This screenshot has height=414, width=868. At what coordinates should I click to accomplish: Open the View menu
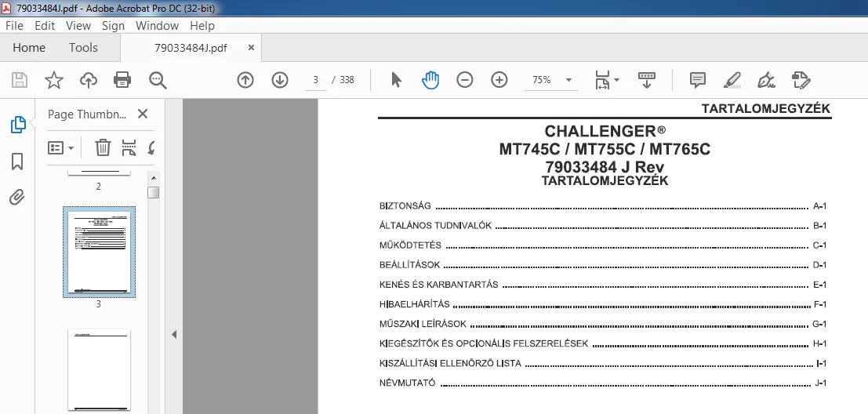(78, 26)
